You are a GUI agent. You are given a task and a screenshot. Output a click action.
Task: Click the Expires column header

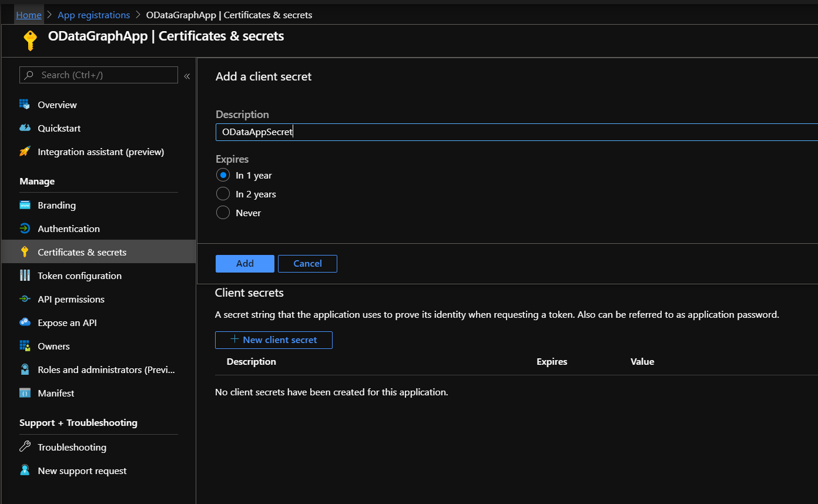point(552,362)
